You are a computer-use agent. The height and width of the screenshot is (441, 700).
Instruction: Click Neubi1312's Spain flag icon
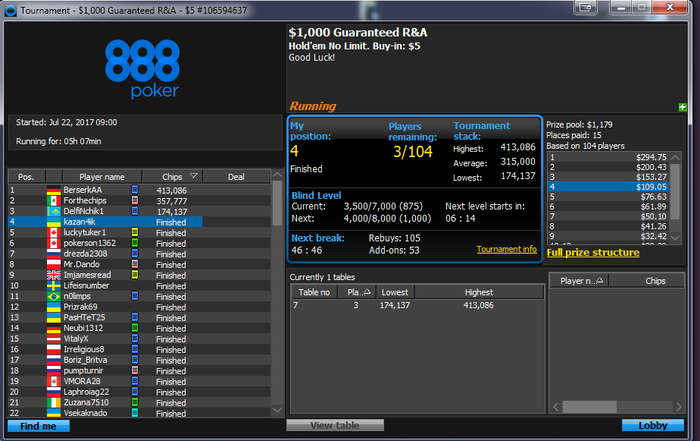pyautogui.click(x=54, y=328)
